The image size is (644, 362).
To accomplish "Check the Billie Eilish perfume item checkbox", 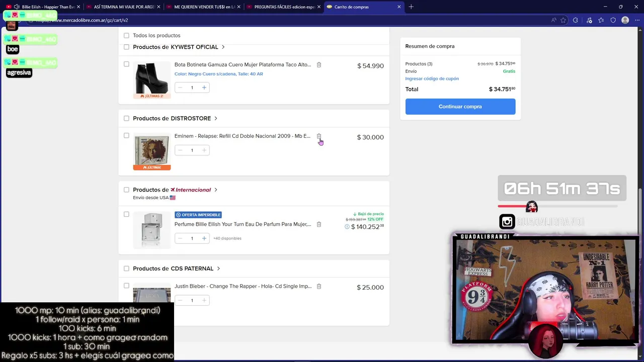I will [x=126, y=214].
